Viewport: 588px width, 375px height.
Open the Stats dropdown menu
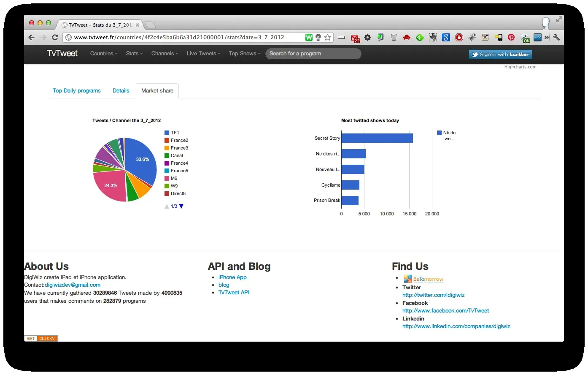135,54
